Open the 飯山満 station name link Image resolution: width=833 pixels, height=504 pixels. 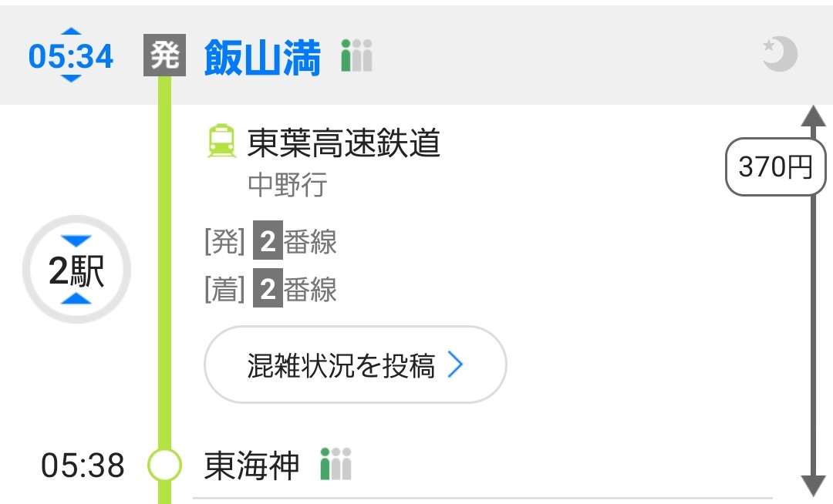(262, 57)
